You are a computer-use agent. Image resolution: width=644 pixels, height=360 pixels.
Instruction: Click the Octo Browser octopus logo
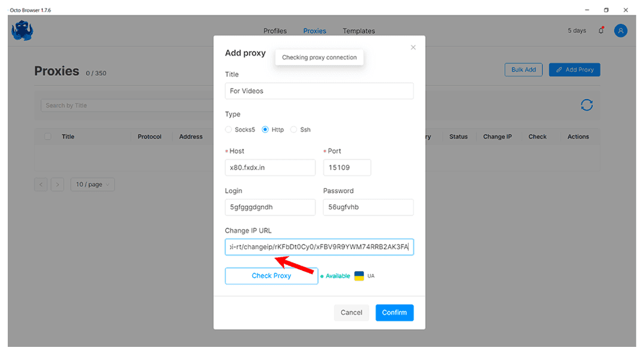point(22,30)
